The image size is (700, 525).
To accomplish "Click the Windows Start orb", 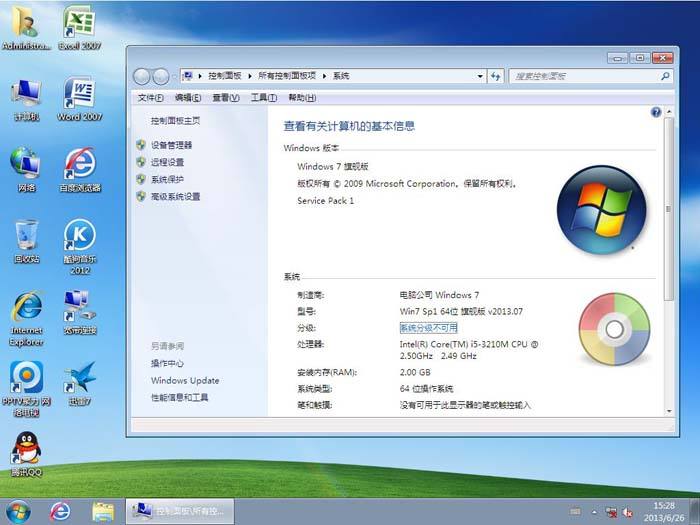I will [x=18, y=511].
